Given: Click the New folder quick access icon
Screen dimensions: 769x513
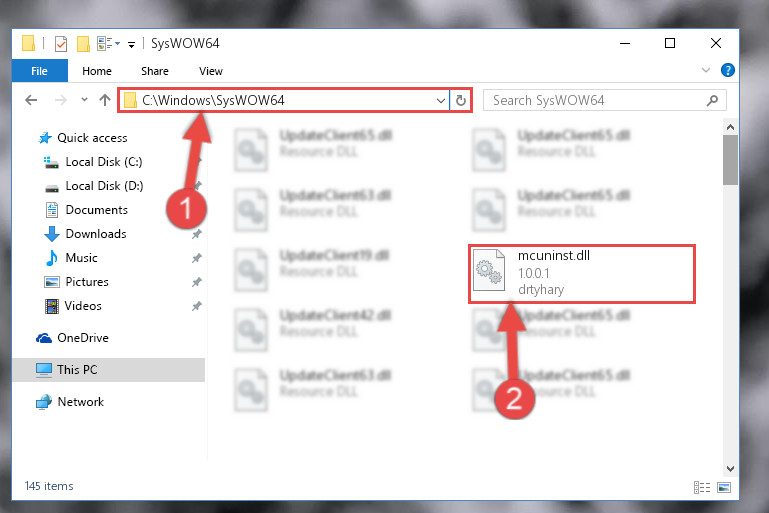Looking at the screenshot, I should pos(83,44).
